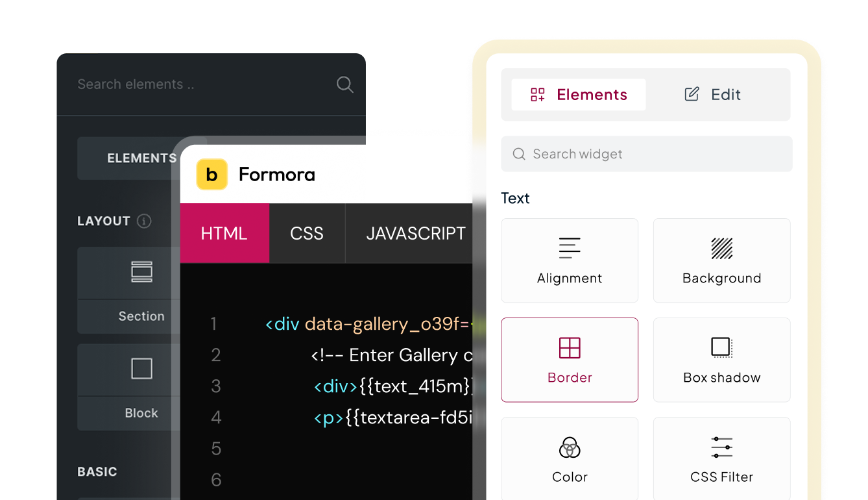The height and width of the screenshot is (500, 868).
Task: Click the Formora yellow logo icon
Action: click(x=211, y=174)
